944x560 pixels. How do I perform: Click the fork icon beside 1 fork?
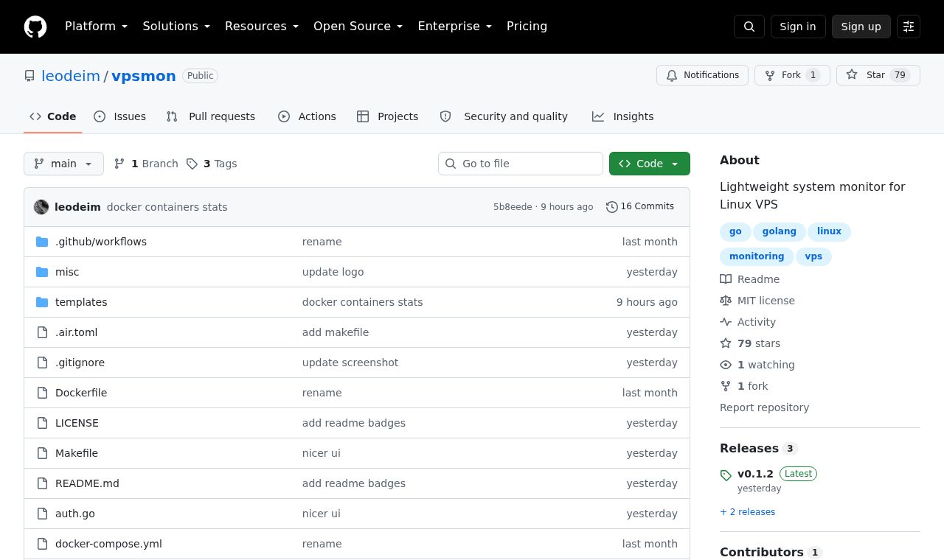726,386
